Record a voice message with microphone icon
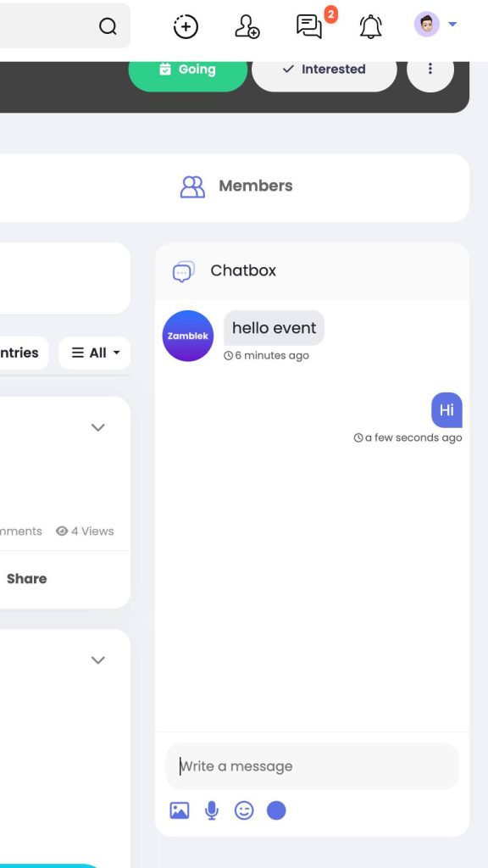The width and height of the screenshot is (488, 868). pyautogui.click(x=211, y=810)
